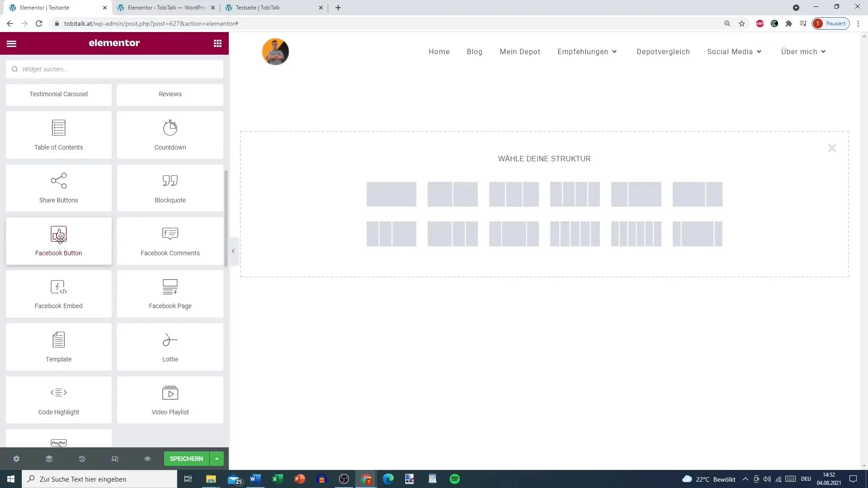868x488 pixels.
Task: Select the Table of Contents widget icon
Action: (58, 127)
